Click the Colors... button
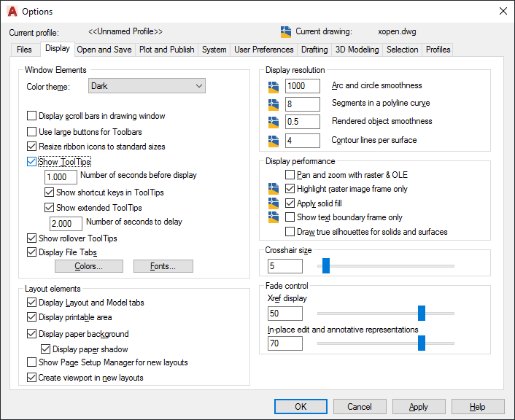This screenshot has height=420, width=515. (x=89, y=266)
